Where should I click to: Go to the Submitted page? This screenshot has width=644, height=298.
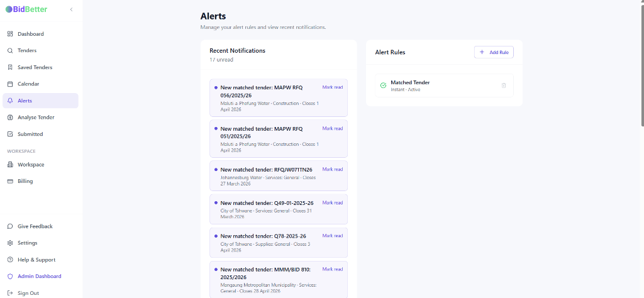tap(40, 134)
